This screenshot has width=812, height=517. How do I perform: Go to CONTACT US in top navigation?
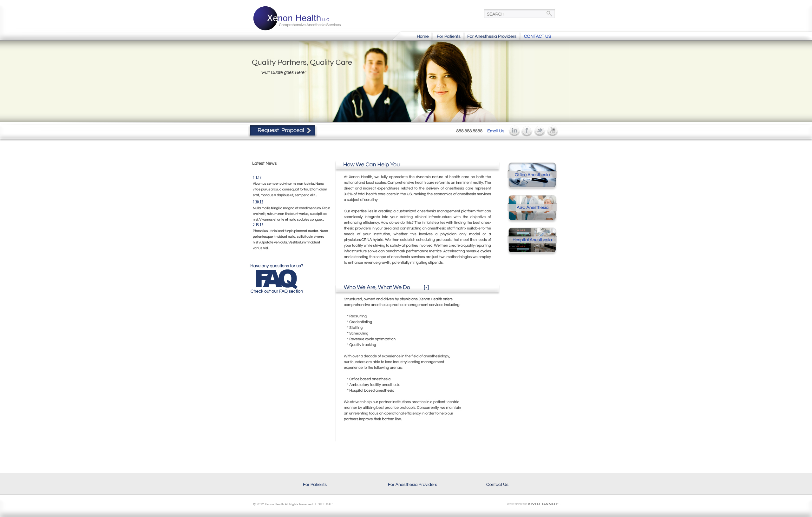pyautogui.click(x=537, y=36)
